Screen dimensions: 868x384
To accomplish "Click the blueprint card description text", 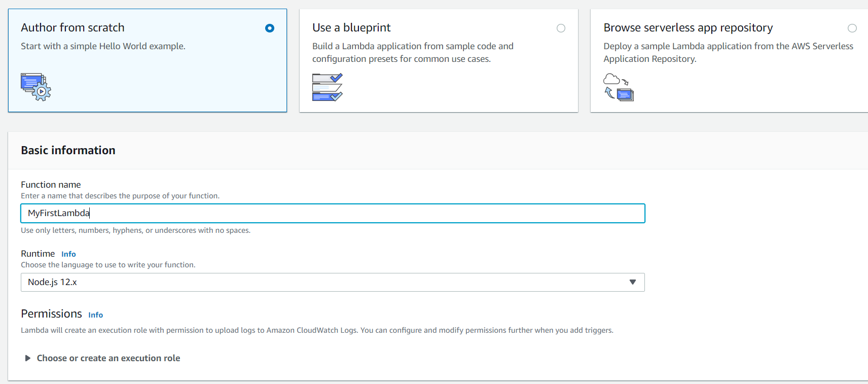I will pos(413,52).
